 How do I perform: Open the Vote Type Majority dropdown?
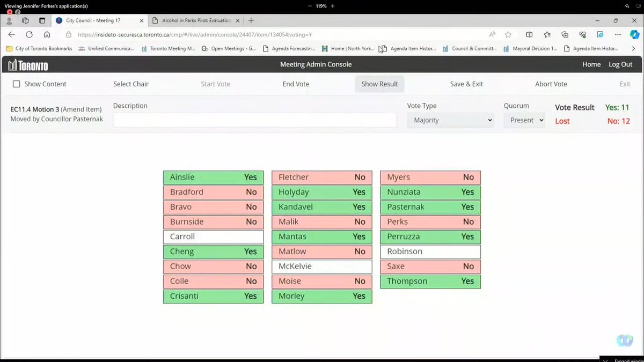[x=450, y=120]
